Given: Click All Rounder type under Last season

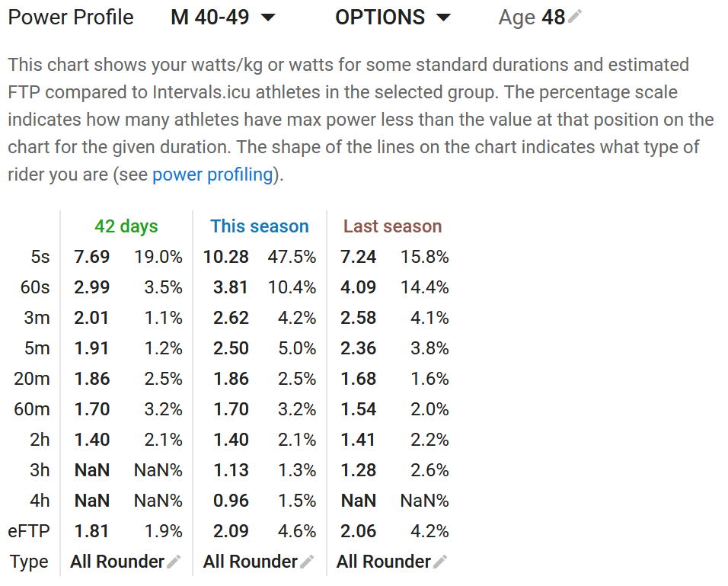Looking at the screenshot, I should coord(384,562).
